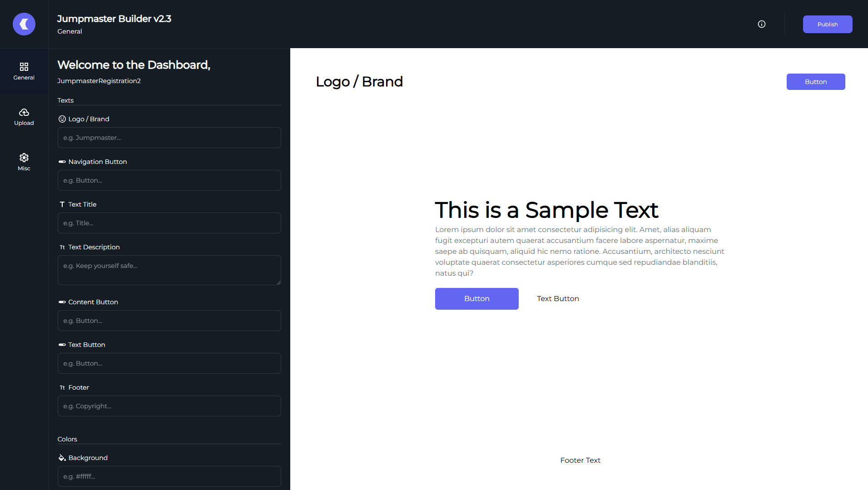Click the pill icon next to Content Button

click(x=62, y=302)
